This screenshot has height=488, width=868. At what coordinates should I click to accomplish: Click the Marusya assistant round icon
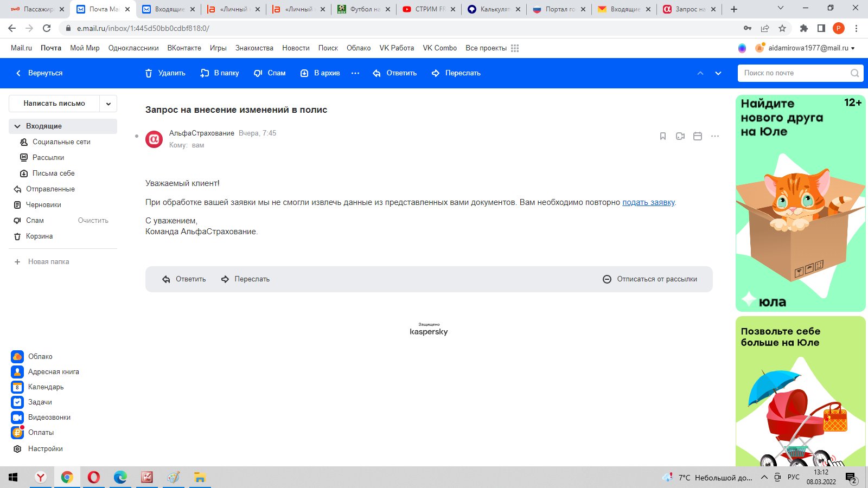pos(742,48)
